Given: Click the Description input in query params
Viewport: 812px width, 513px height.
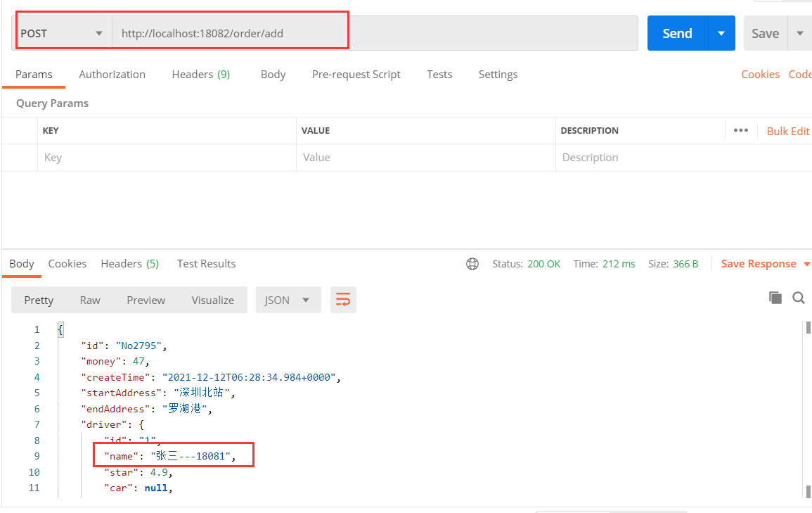Looking at the screenshot, I should coord(683,158).
